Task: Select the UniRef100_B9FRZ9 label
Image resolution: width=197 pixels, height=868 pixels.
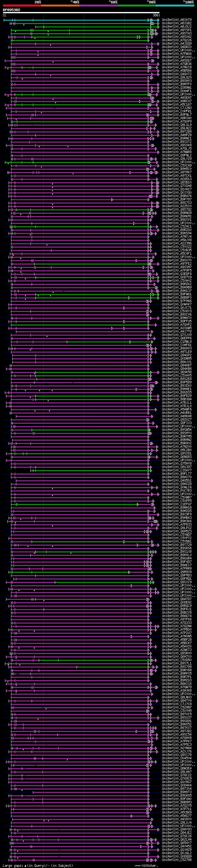Action: [177, 396]
